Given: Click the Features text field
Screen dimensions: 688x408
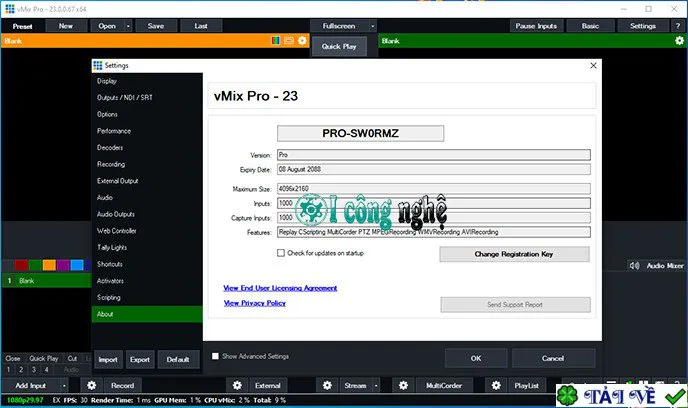Looking at the screenshot, I should click(x=434, y=232).
